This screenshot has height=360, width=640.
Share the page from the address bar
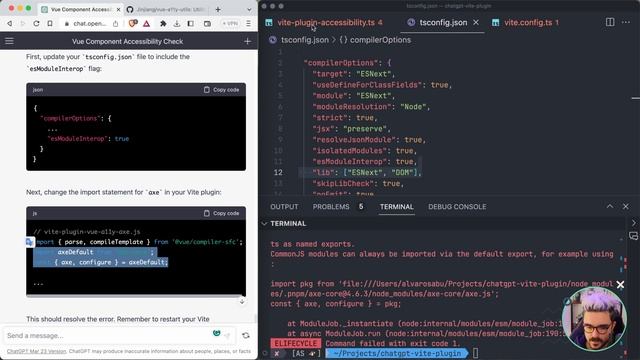(x=116, y=24)
